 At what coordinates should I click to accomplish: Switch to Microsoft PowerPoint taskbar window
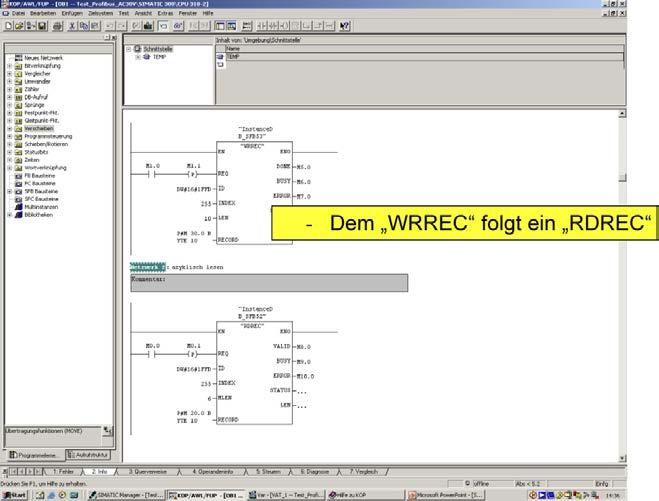click(445, 495)
